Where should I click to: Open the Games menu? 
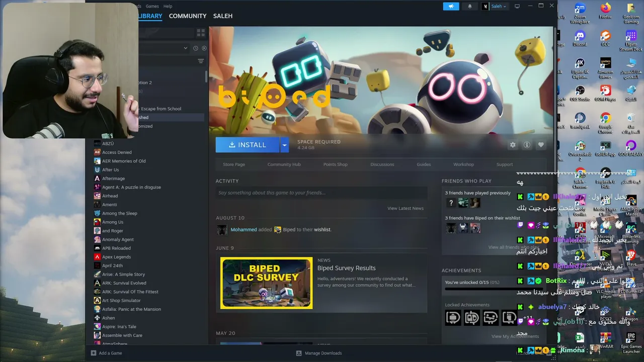pyautogui.click(x=152, y=6)
